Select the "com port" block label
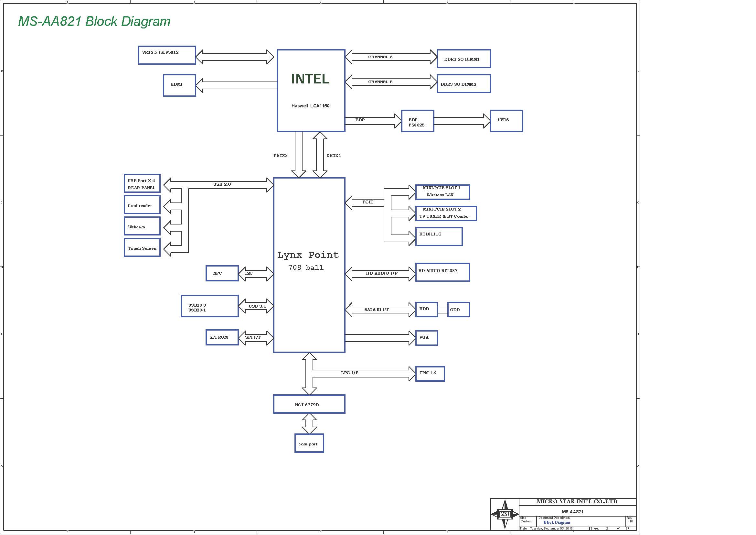The width and height of the screenshot is (756, 535). [308, 444]
